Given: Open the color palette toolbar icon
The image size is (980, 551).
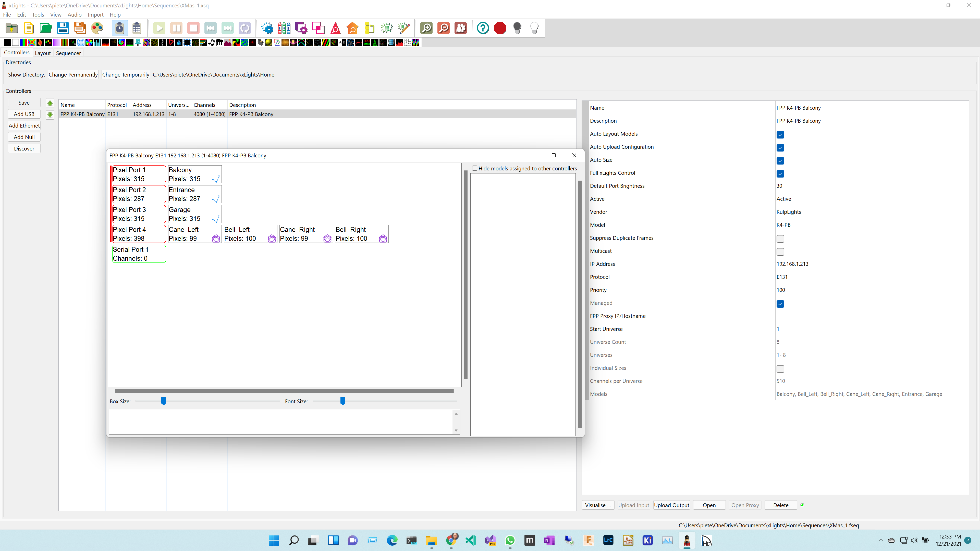Looking at the screenshot, I should tap(97, 28).
